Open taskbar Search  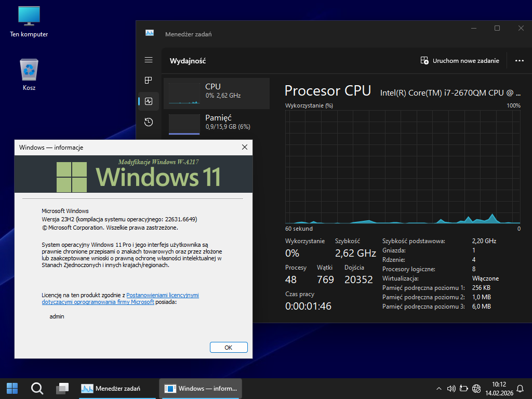click(x=37, y=388)
